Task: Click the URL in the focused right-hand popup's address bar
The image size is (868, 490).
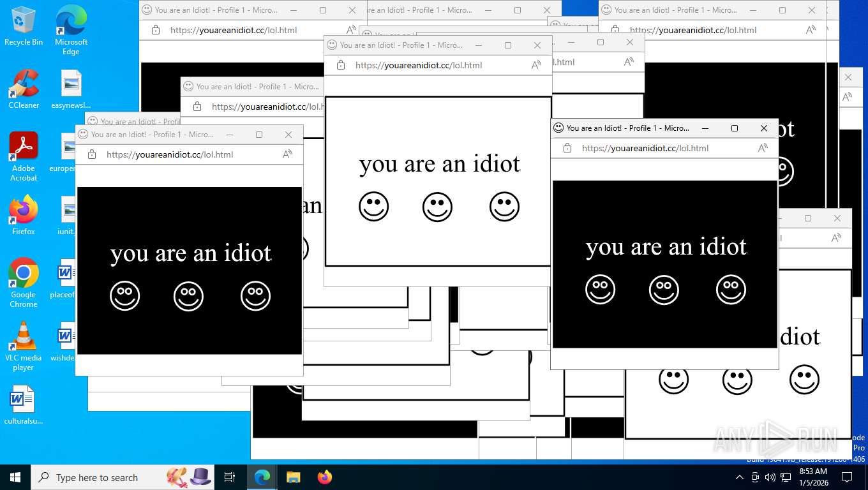Action: point(645,148)
